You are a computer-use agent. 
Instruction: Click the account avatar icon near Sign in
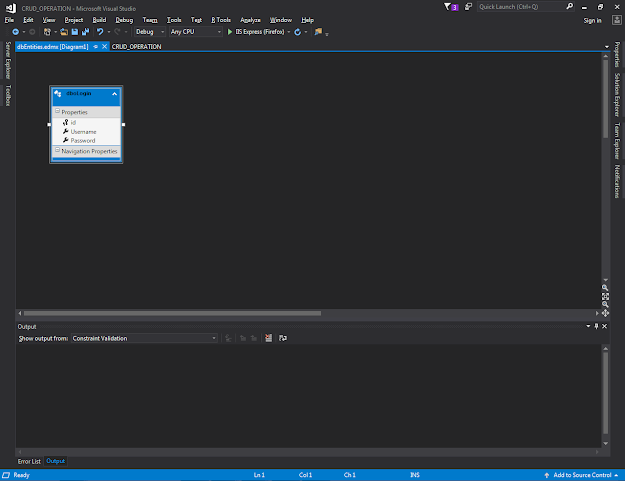click(617, 20)
